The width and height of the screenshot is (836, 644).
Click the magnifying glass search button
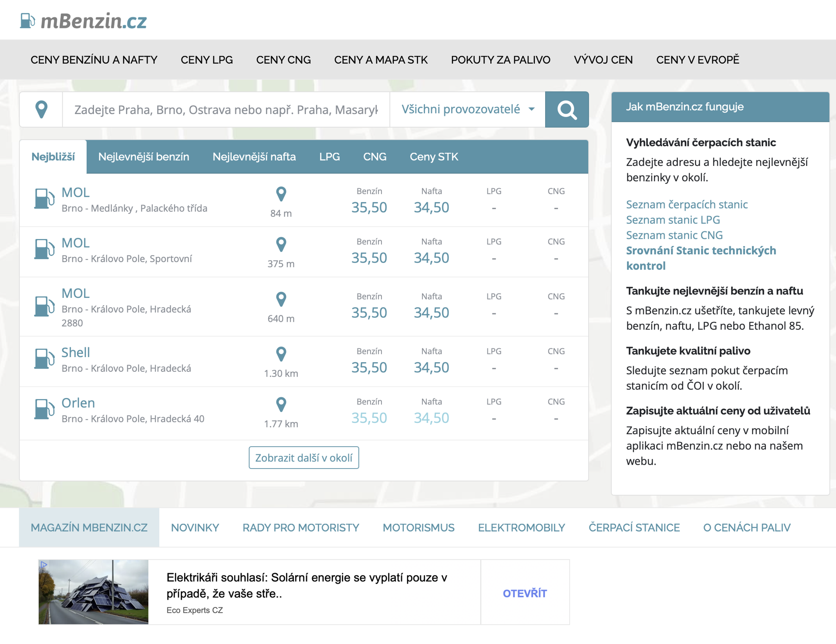point(566,109)
